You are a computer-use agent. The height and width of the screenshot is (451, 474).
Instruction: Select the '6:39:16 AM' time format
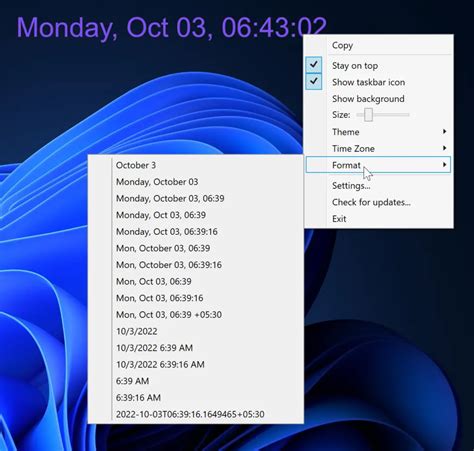[x=196, y=398]
